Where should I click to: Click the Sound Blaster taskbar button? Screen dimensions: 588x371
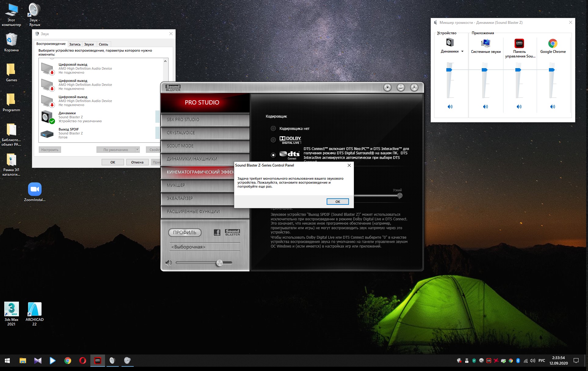pos(97,361)
